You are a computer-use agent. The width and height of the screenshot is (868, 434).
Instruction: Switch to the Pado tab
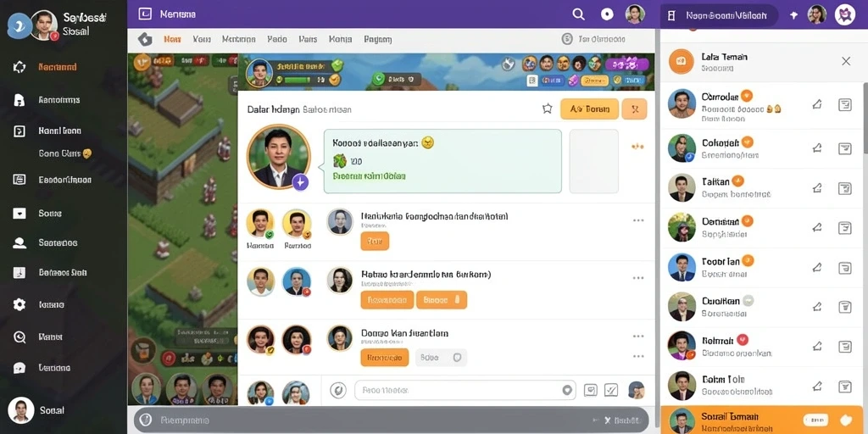277,39
